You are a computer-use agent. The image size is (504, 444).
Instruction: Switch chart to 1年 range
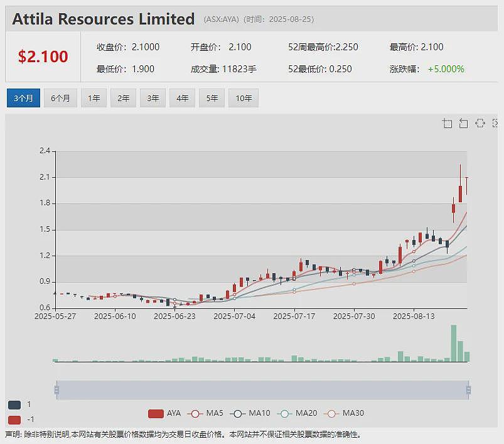94,98
